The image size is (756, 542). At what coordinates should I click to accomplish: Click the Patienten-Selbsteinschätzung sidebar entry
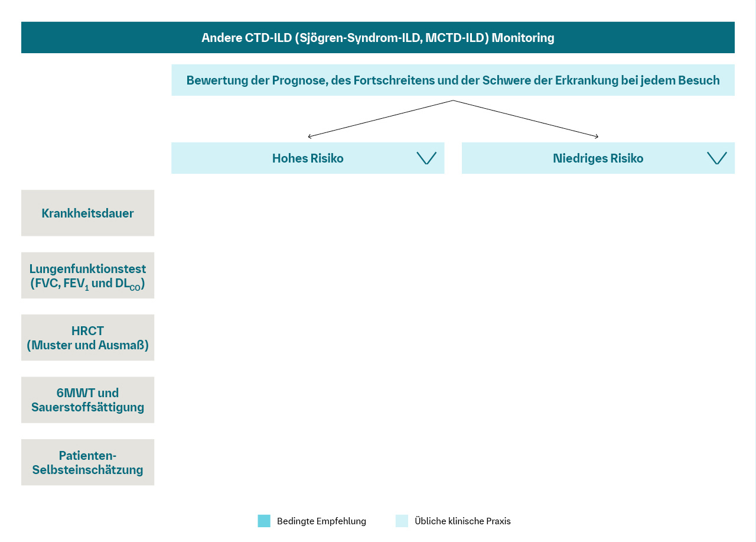[87, 462]
